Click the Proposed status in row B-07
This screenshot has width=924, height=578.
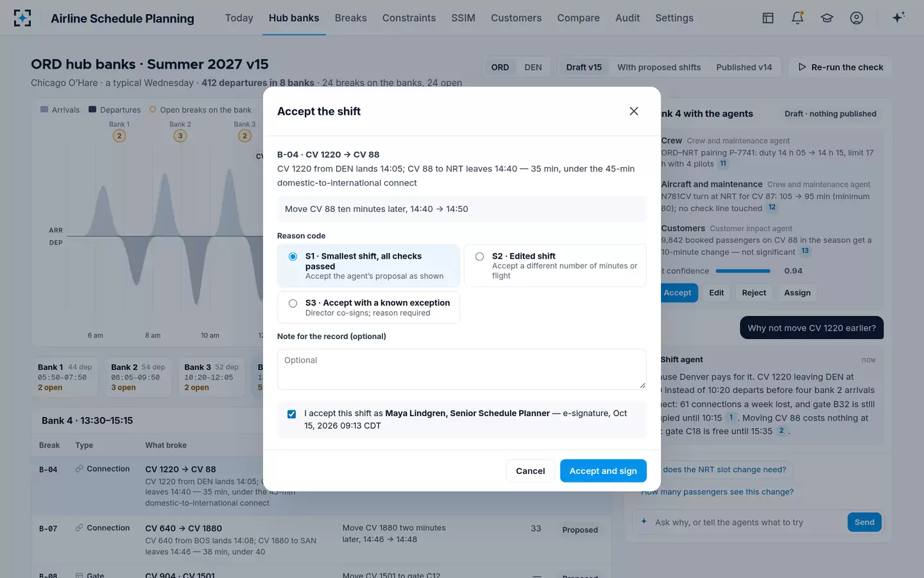580,530
